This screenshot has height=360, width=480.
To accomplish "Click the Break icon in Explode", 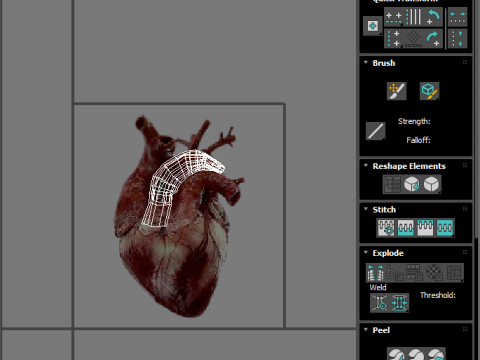I will point(376,273).
